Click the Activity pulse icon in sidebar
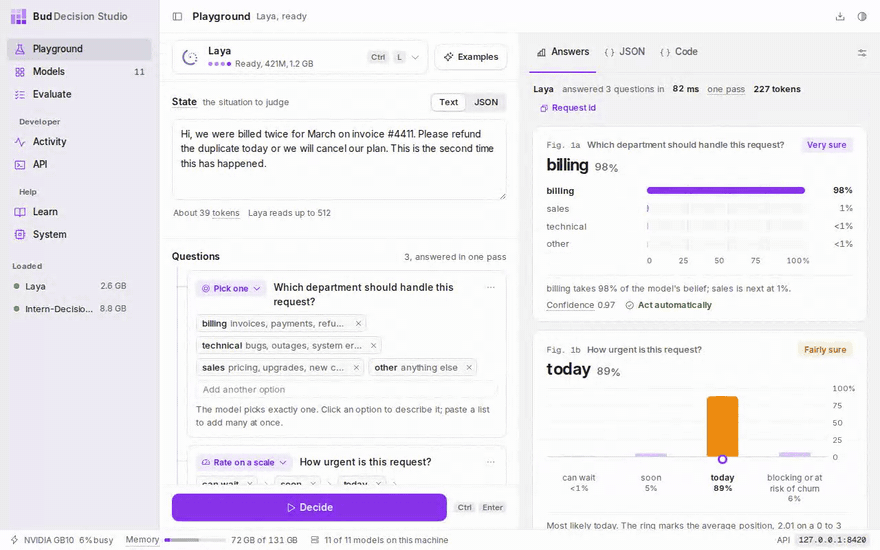The height and width of the screenshot is (550, 880). tap(20, 142)
